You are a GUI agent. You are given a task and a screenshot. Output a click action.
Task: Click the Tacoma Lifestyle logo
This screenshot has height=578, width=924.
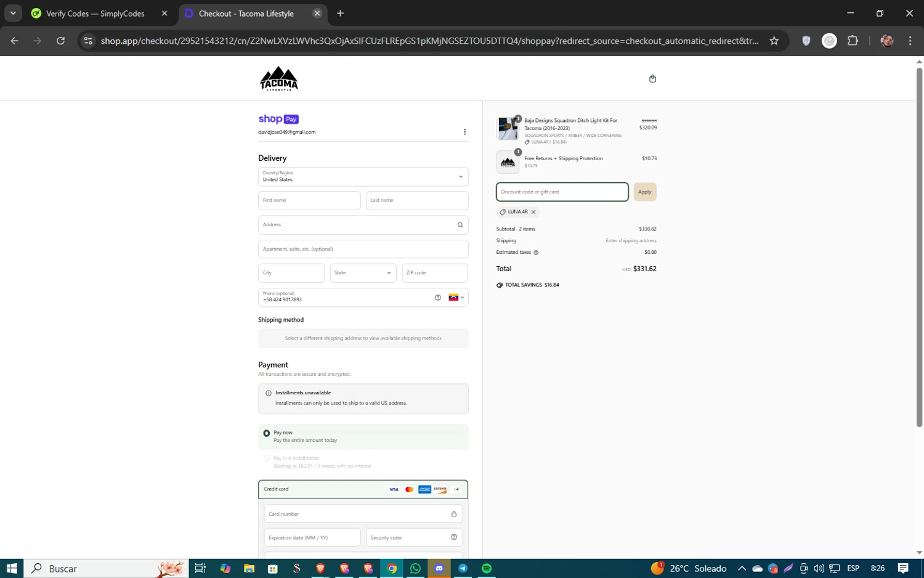tap(279, 78)
